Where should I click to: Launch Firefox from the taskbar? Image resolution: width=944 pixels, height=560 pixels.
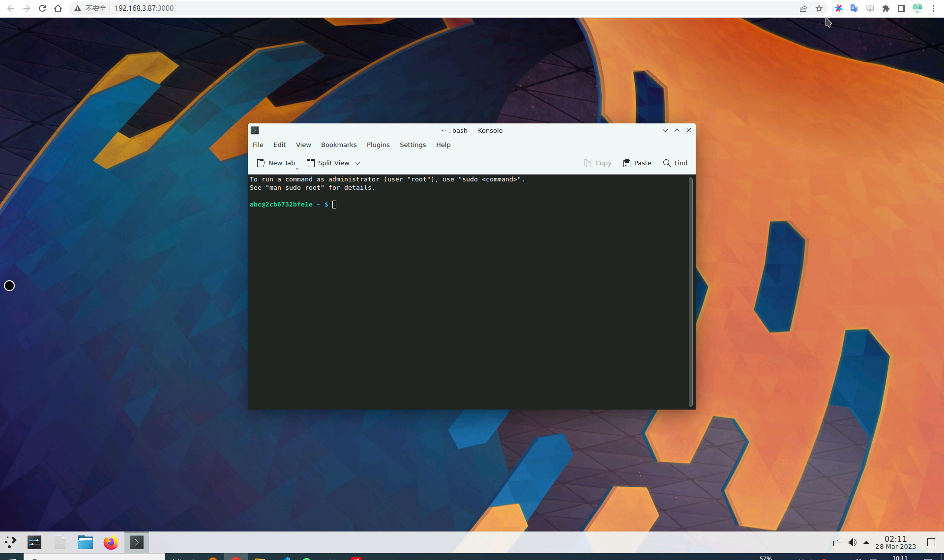pos(111,542)
